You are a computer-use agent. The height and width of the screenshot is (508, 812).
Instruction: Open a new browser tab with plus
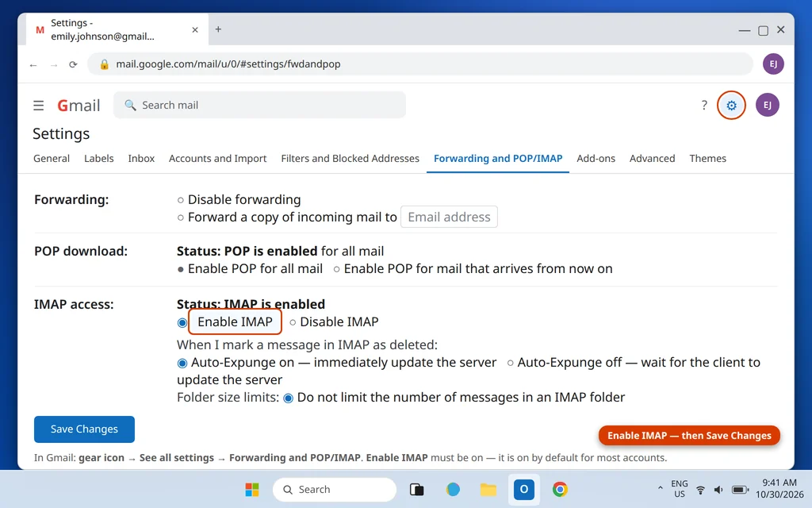click(x=218, y=29)
